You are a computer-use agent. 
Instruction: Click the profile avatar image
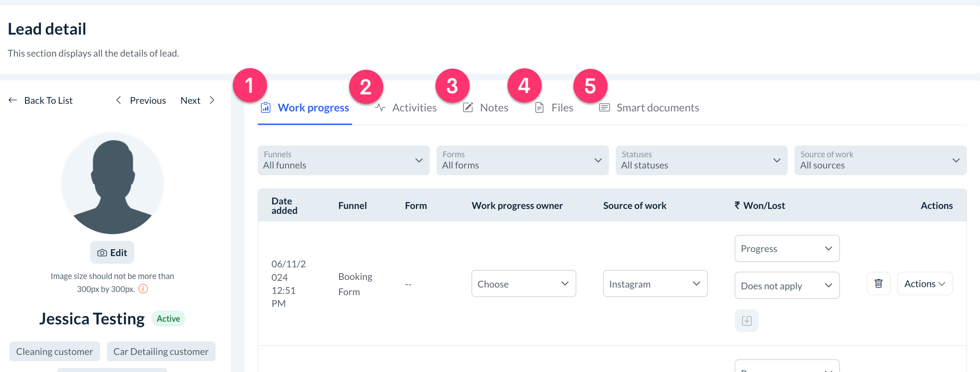click(x=112, y=183)
